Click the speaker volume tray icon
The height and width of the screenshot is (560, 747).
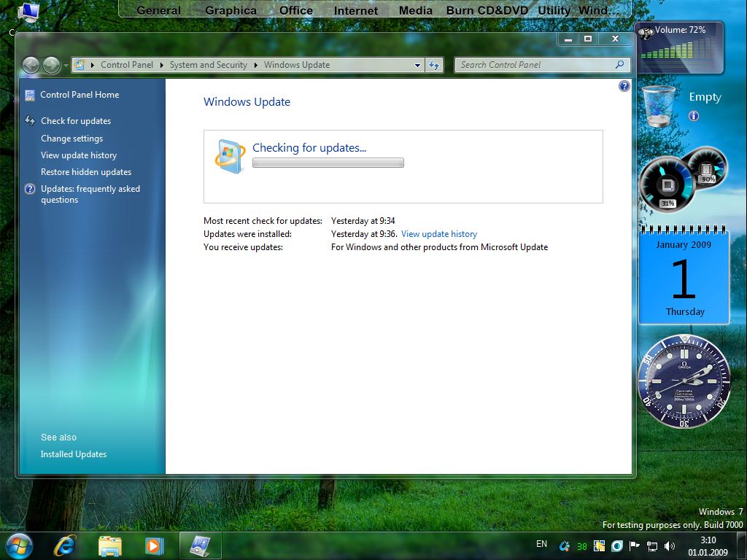pyautogui.click(x=670, y=546)
